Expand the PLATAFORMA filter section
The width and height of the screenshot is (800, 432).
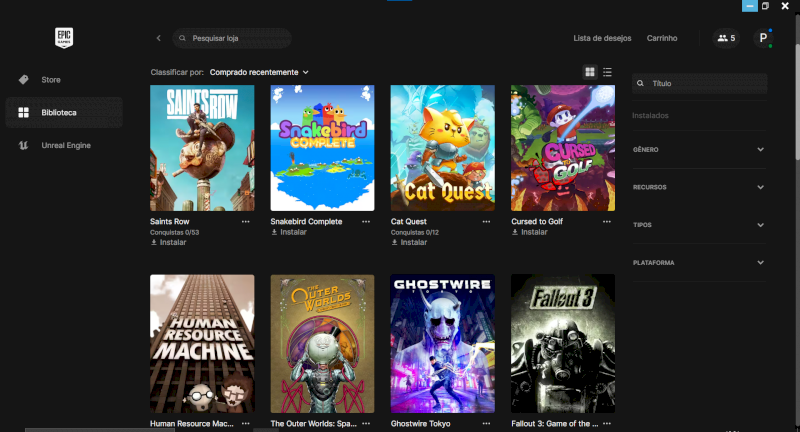coord(699,263)
